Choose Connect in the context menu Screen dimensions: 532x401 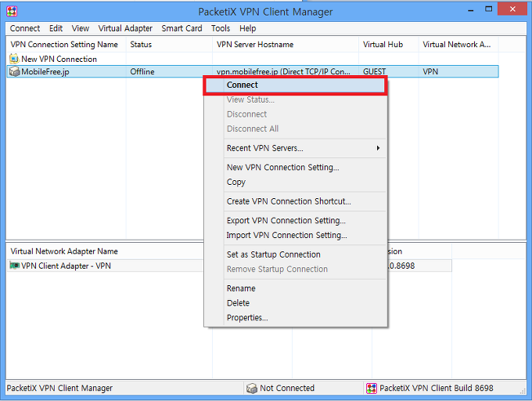(296, 85)
